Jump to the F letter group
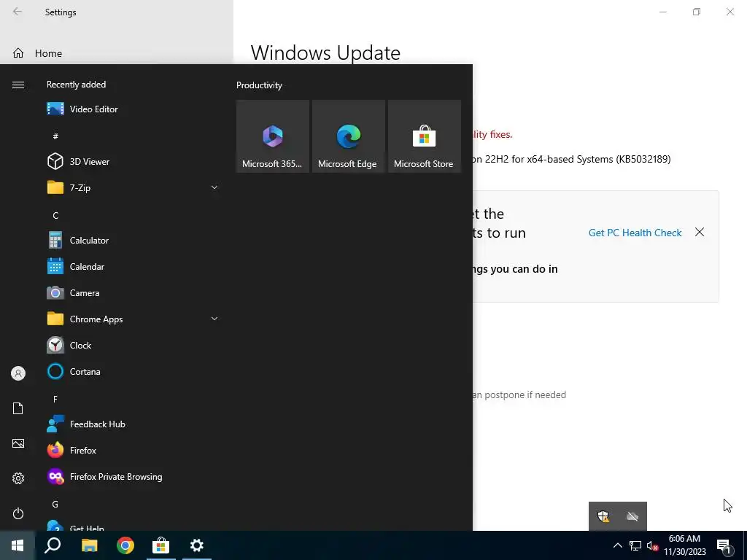The height and width of the screenshot is (560, 747). tap(55, 399)
